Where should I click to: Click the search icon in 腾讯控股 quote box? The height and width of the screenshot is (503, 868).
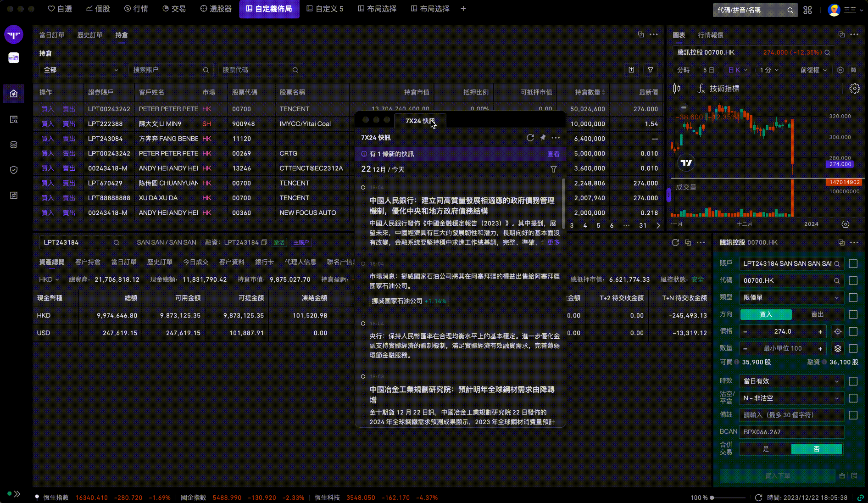pyautogui.click(x=827, y=52)
